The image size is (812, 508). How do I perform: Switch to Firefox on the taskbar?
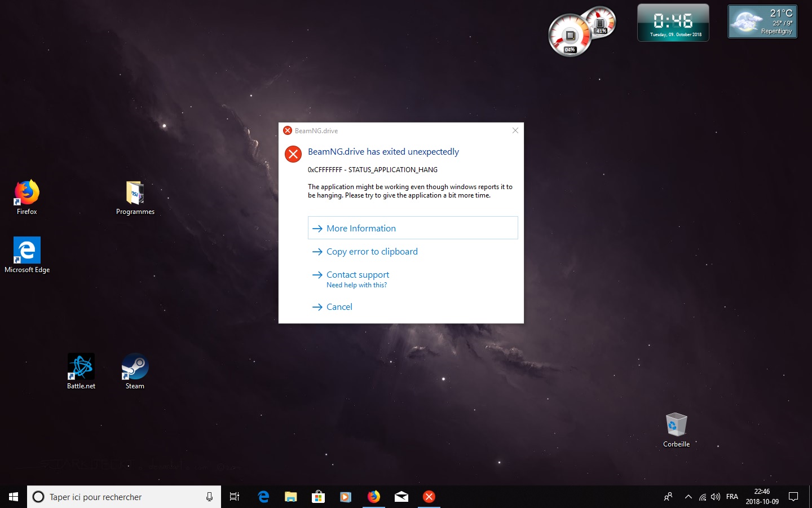pyautogui.click(x=373, y=497)
